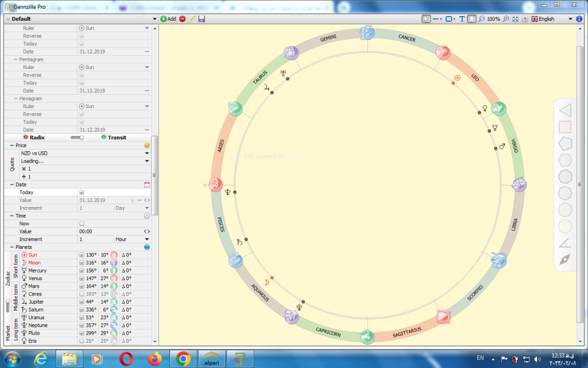Click the pencil edit icon
The height and width of the screenshot is (368, 588).
[192, 19]
